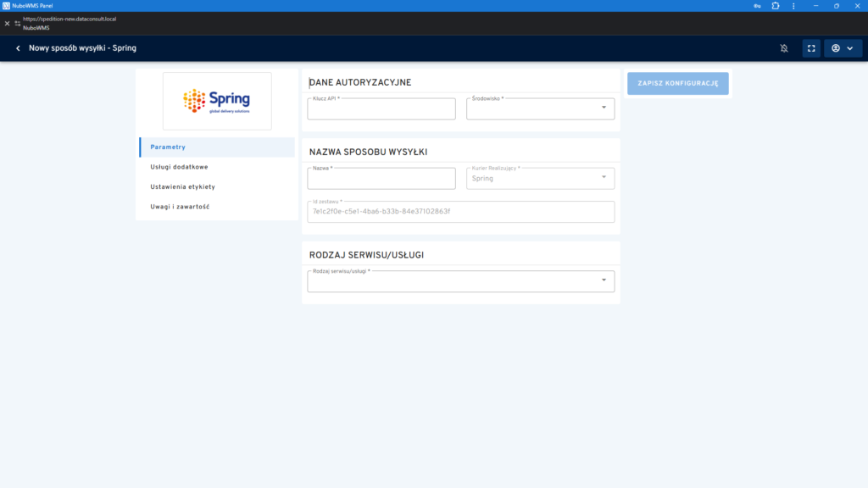Focus the Nazwa text field
The image size is (868, 488).
click(x=381, y=179)
